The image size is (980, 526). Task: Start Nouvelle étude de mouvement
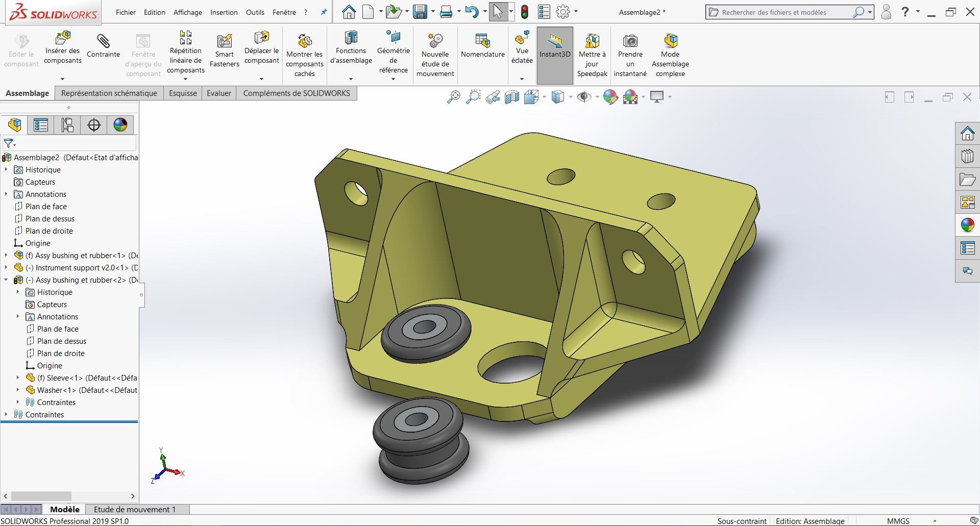coord(435,55)
